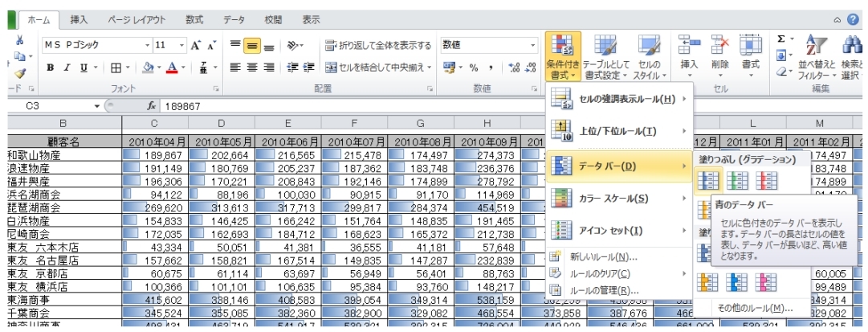Apply font color with the red A icon

(172, 68)
